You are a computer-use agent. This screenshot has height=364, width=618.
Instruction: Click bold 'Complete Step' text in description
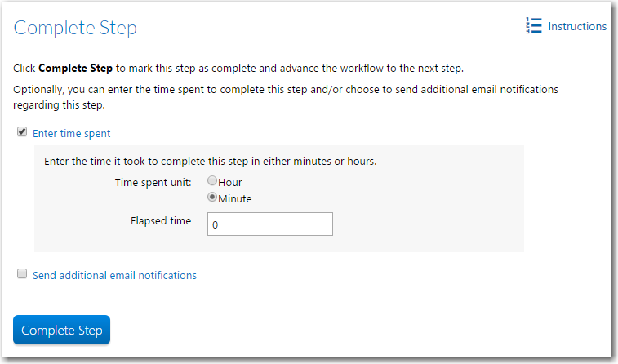(75, 68)
